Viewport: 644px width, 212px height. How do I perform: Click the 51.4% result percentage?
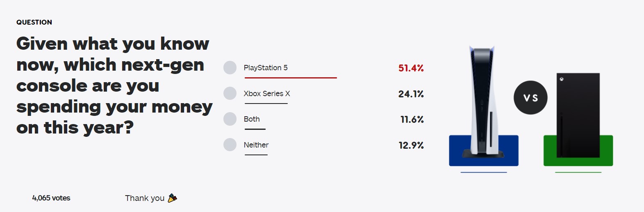click(411, 68)
